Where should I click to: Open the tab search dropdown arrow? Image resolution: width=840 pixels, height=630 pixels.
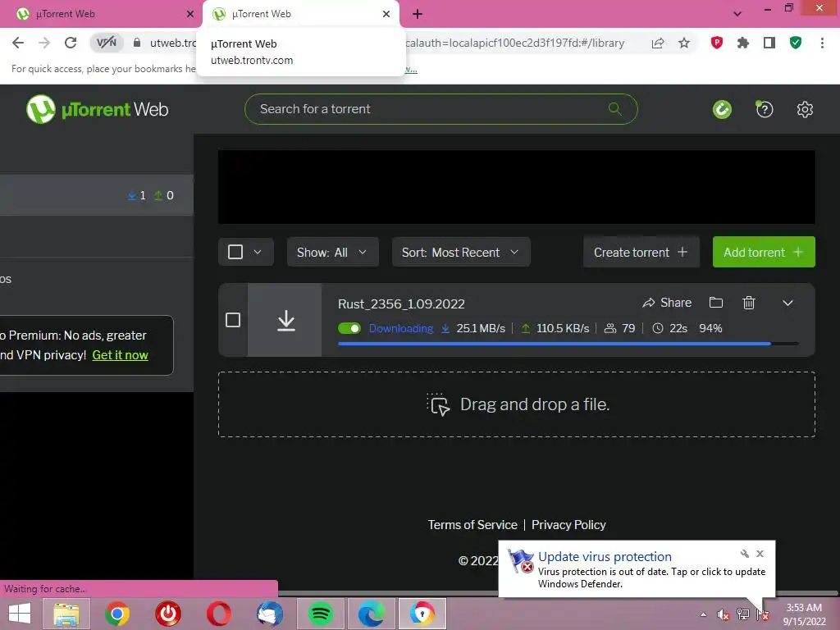pyautogui.click(x=737, y=14)
